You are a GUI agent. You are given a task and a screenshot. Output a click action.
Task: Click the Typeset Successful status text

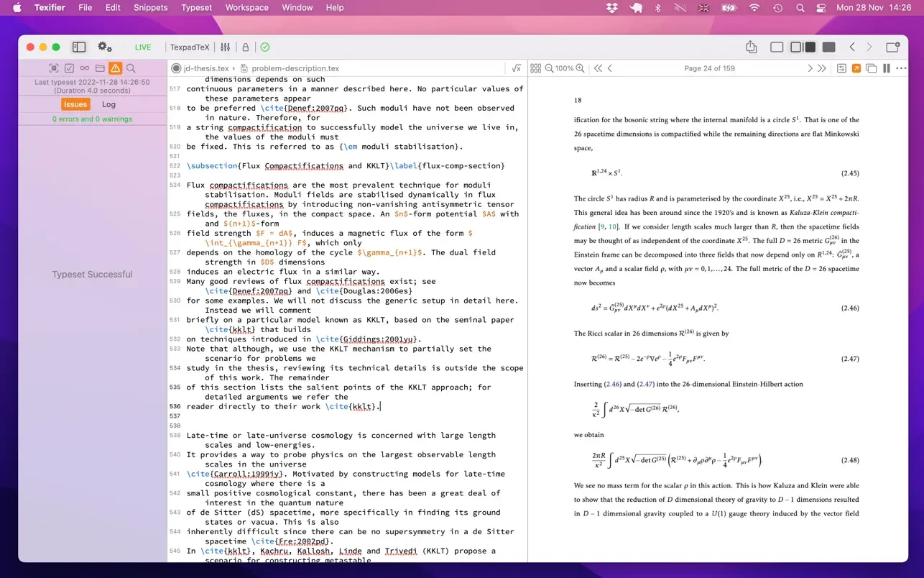click(92, 275)
